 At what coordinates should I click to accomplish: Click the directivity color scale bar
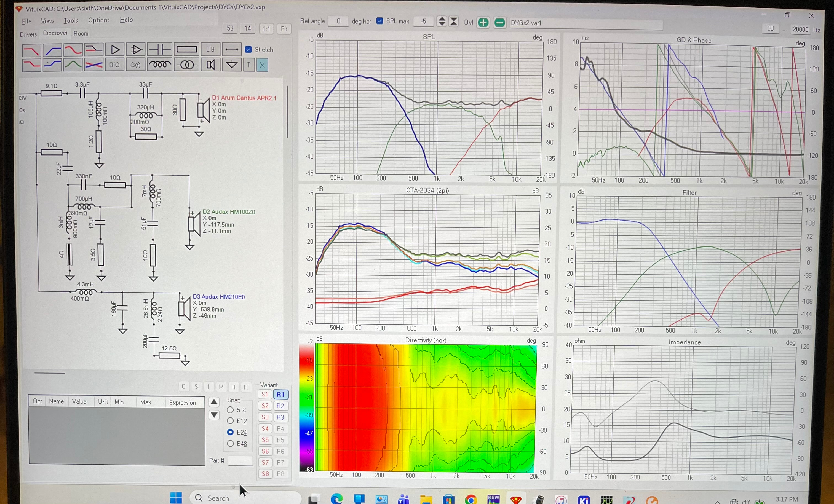[x=306, y=408]
